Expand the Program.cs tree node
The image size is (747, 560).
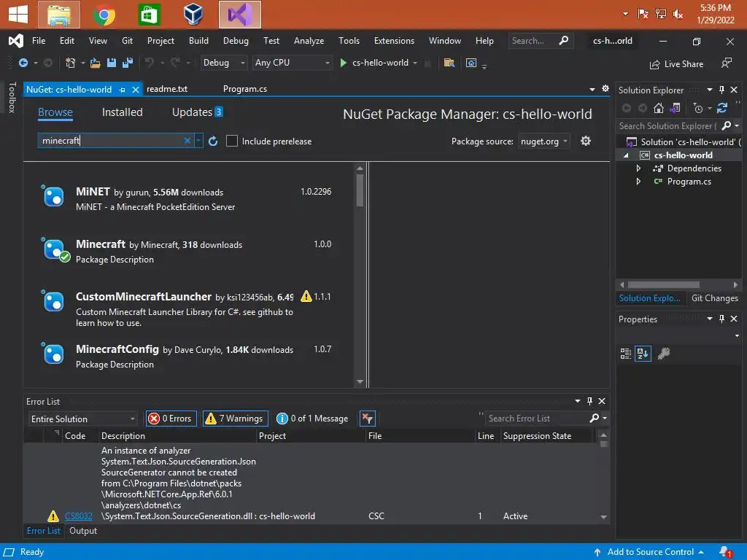(x=639, y=182)
